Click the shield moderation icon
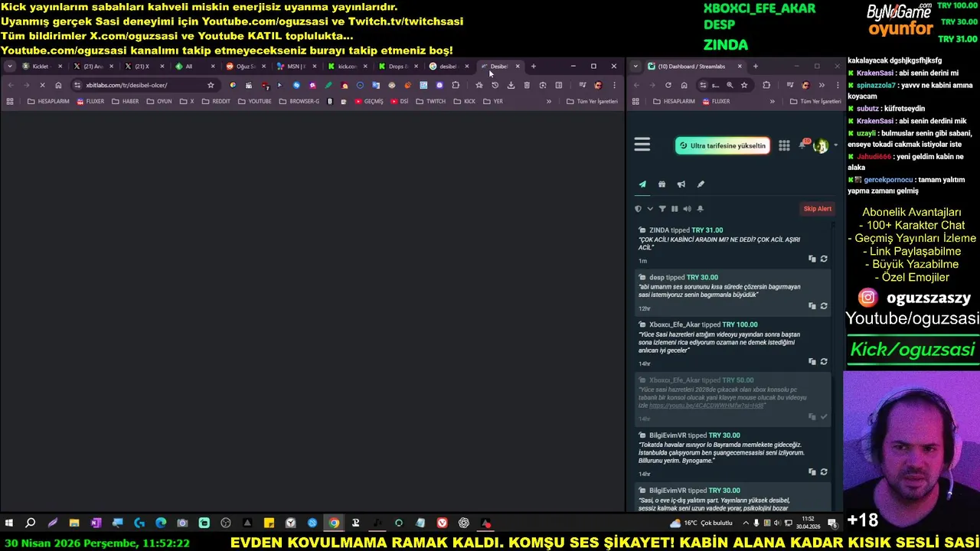980x551 pixels. [638, 208]
